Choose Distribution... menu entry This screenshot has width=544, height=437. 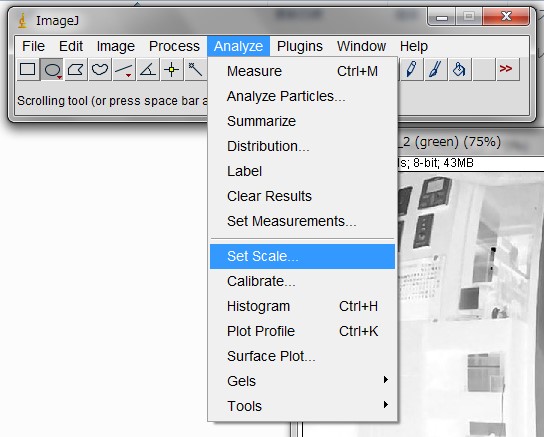click(303, 146)
